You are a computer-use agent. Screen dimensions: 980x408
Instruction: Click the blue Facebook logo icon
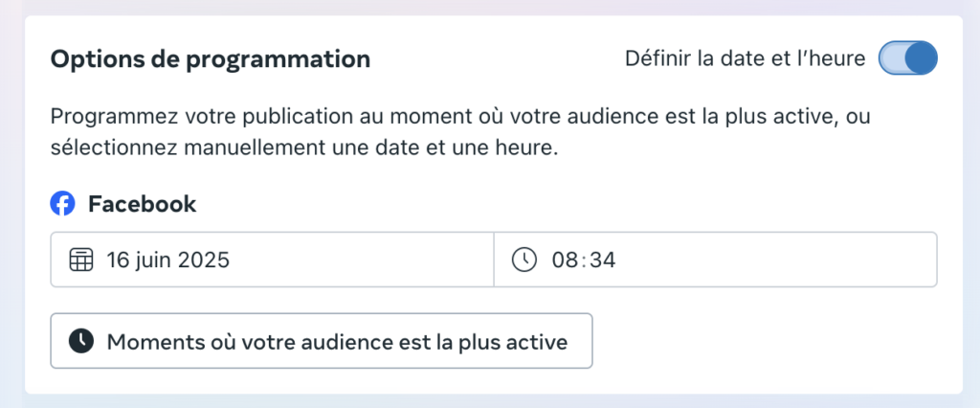(62, 204)
